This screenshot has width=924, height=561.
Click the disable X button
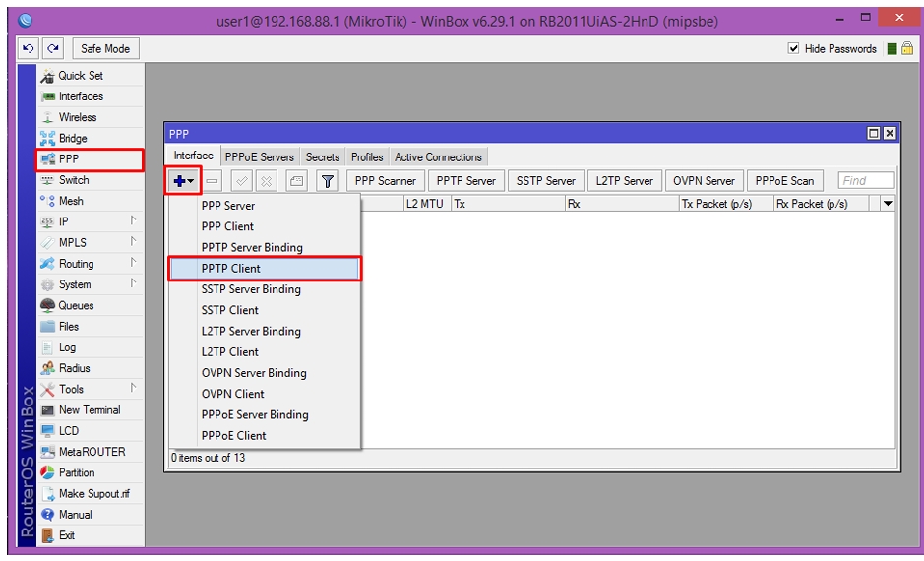[x=267, y=181]
